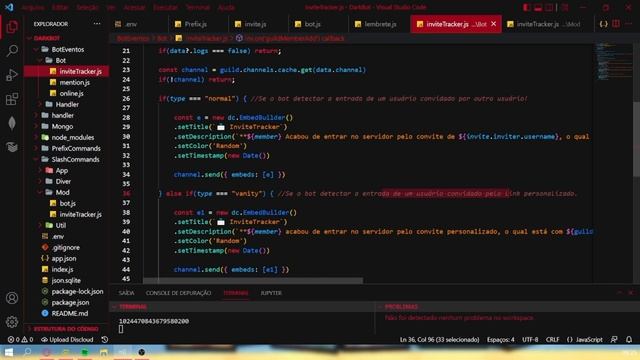This screenshot has height=360, width=640.
Task: Open the editor more actions menu
Action: (629, 24)
